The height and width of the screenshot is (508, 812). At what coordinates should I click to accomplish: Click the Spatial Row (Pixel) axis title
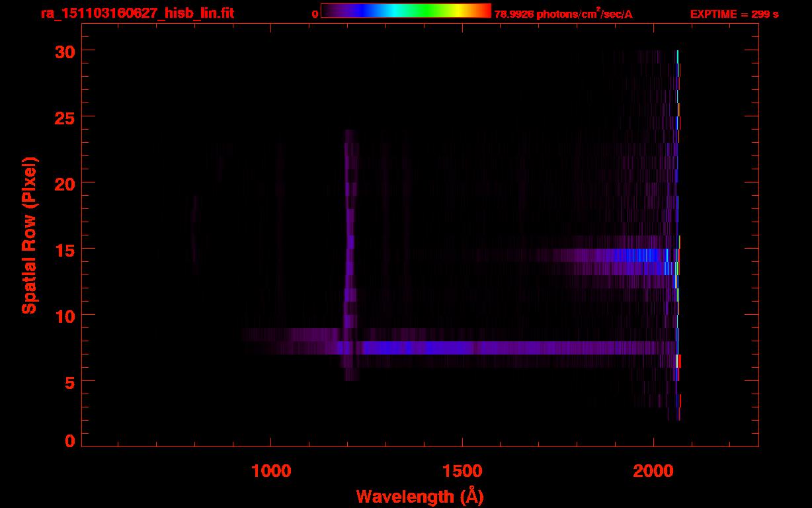[x=29, y=235]
